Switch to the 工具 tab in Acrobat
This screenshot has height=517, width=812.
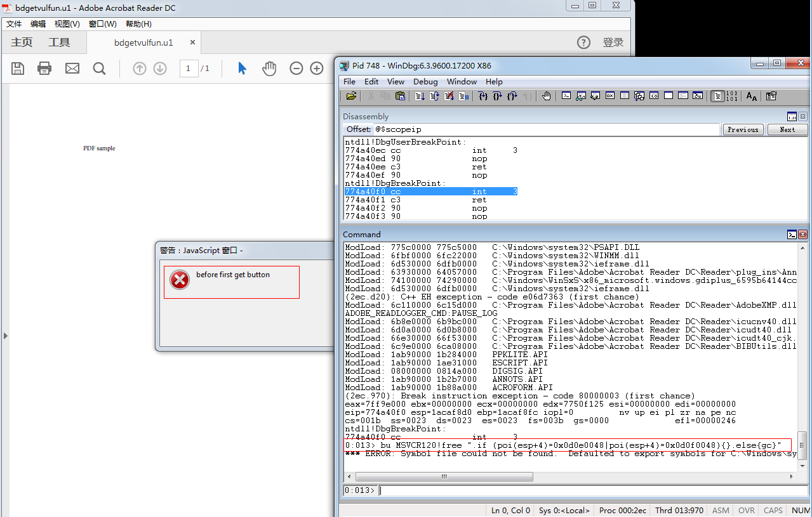tap(59, 43)
